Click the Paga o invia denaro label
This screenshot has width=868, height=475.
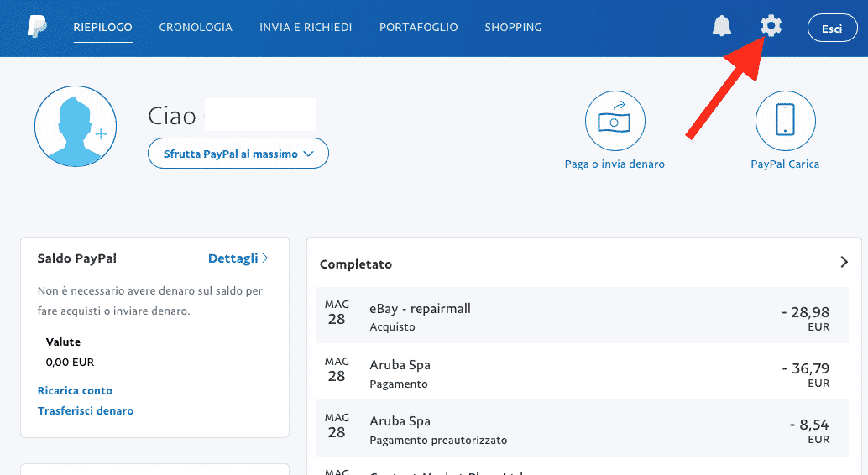coord(614,164)
